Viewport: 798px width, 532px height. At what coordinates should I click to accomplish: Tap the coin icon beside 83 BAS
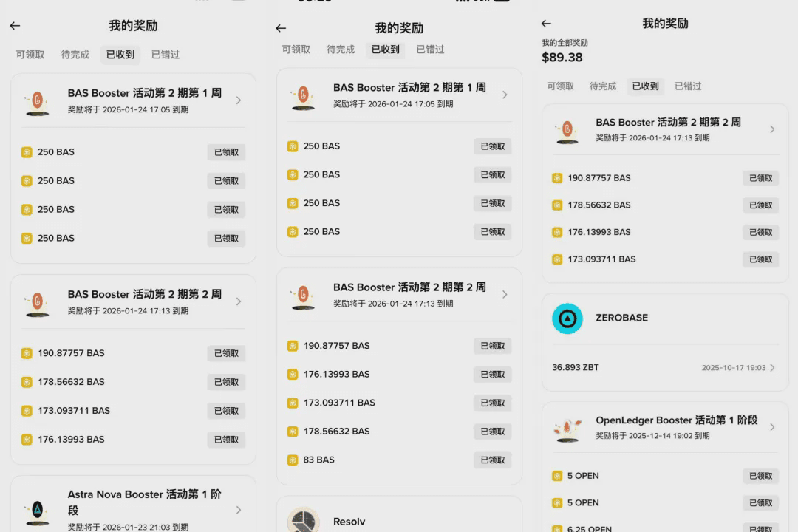click(293, 460)
